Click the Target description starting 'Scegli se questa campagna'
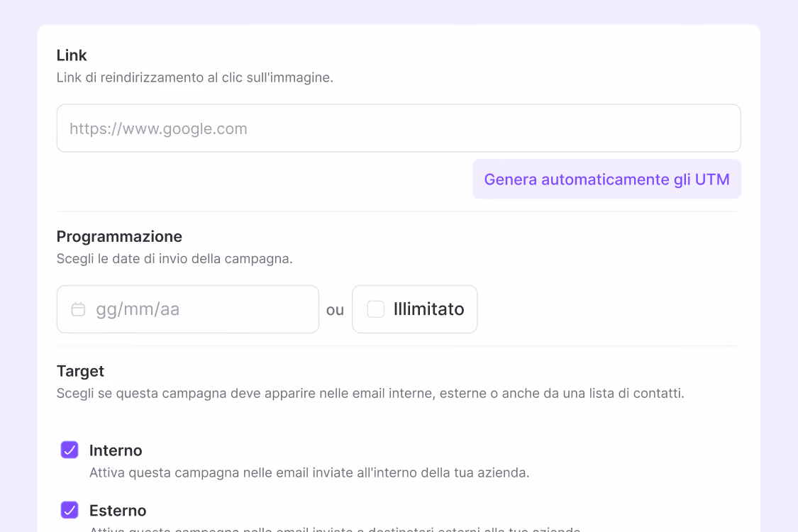Viewport: 798px width, 532px height. click(370, 393)
